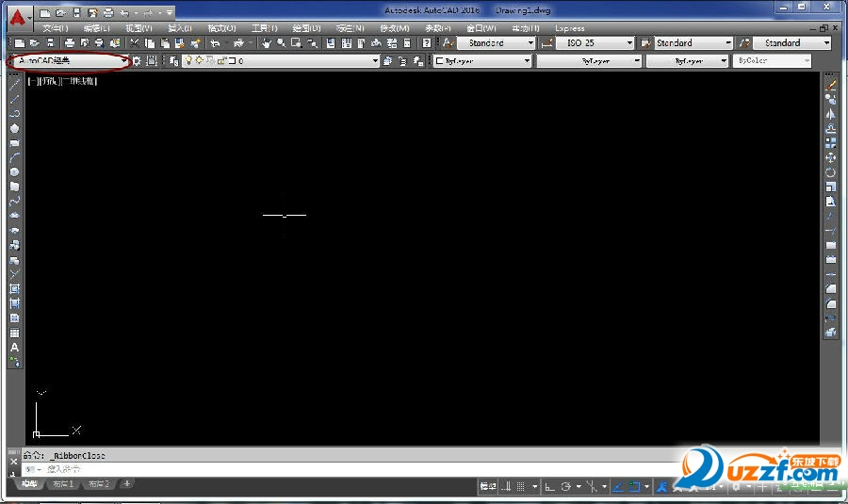Switch to Layout1 (布局1) tab

tap(63, 484)
